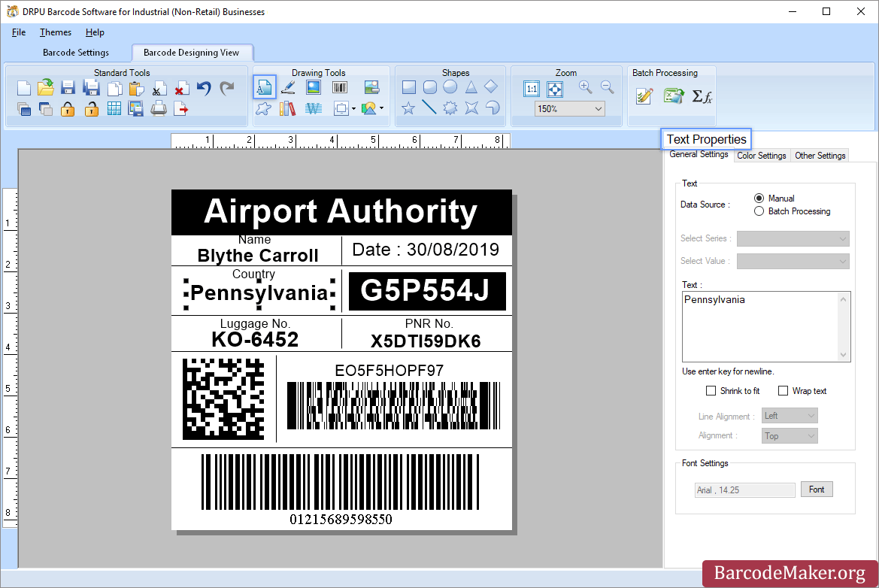879x588 pixels.
Task: Create a new blank label document
Action: (23, 88)
